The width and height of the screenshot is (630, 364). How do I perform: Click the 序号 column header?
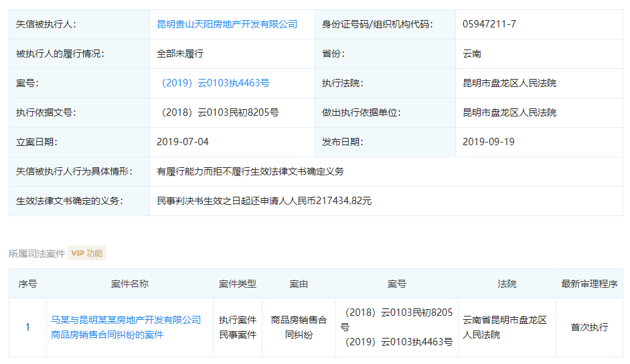[x=27, y=284]
